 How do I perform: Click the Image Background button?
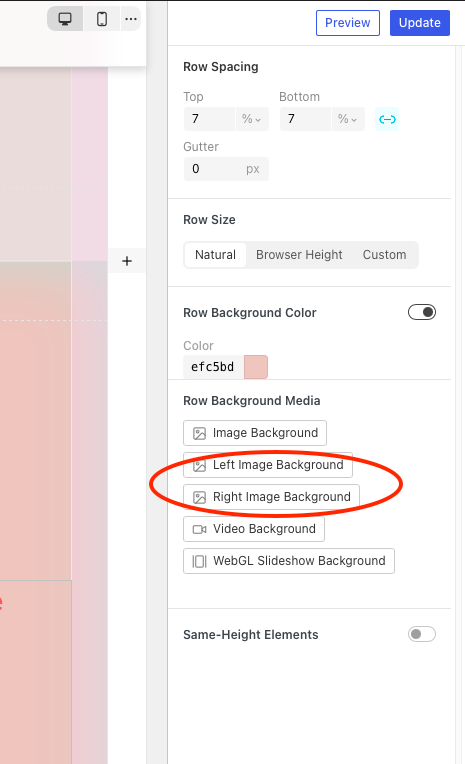click(255, 433)
